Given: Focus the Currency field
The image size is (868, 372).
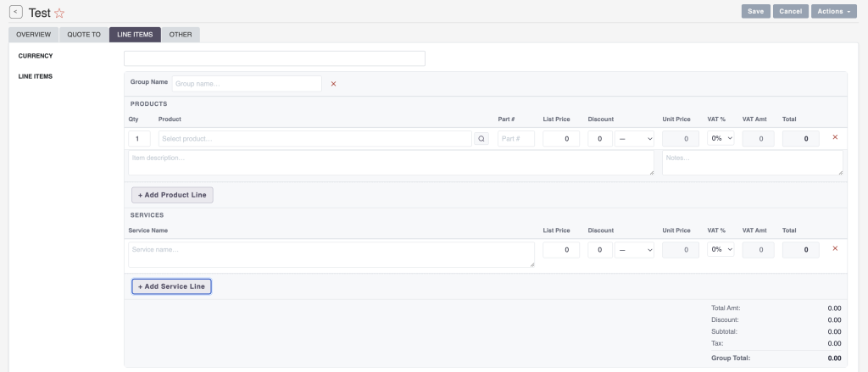Looking at the screenshot, I should 275,58.
